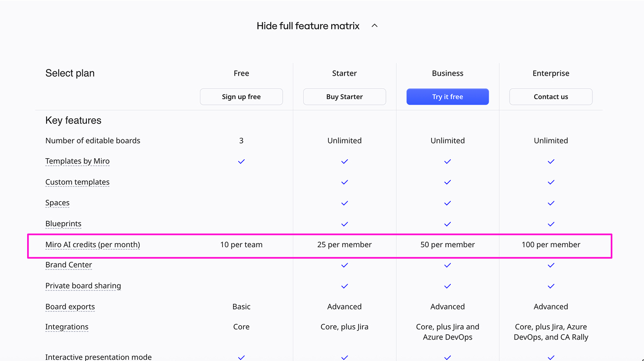Click the '25 per member' credits value

click(x=344, y=245)
